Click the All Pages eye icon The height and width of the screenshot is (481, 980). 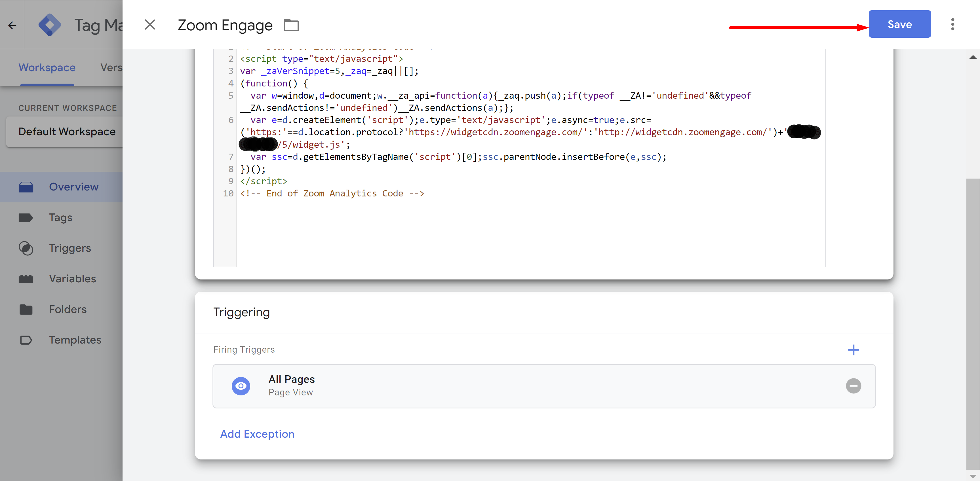pyautogui.click(x=241, y=386)
